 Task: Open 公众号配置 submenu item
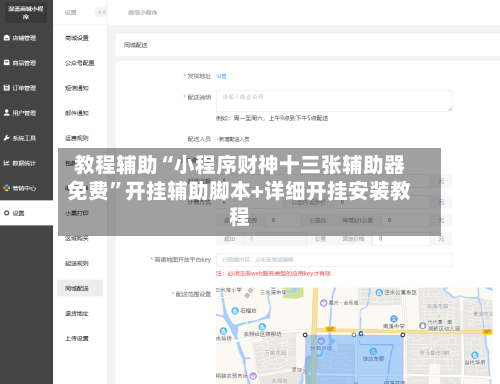[x=80, y=63]
